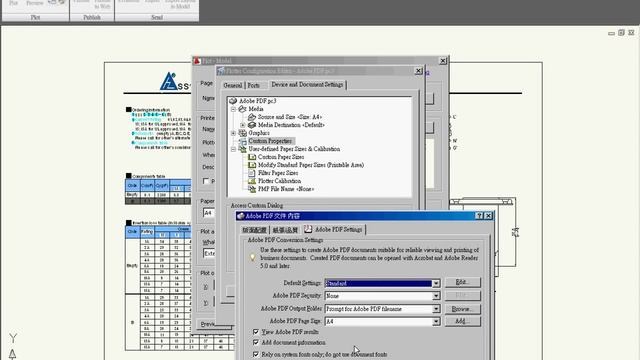Image resolution: width=640 pixels, height=360 pixels.
Task: Click the Filter Paper Sizes page icon
Action: tap(252, 173)
